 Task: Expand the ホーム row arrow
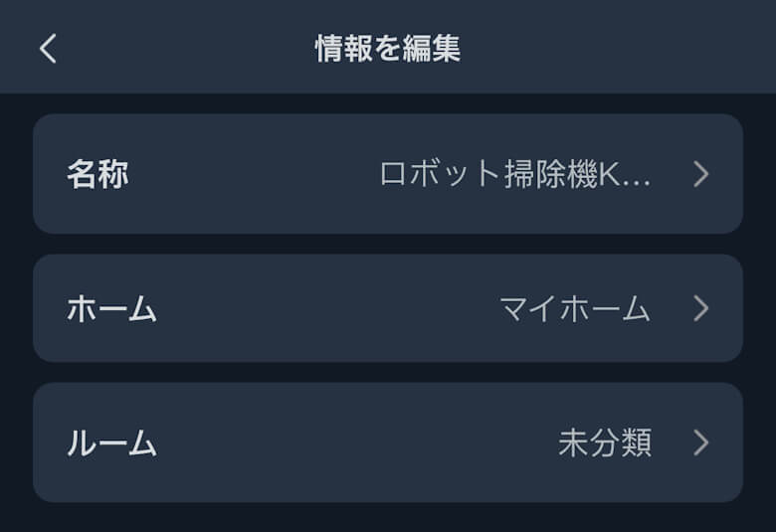(x=701, y=308)
